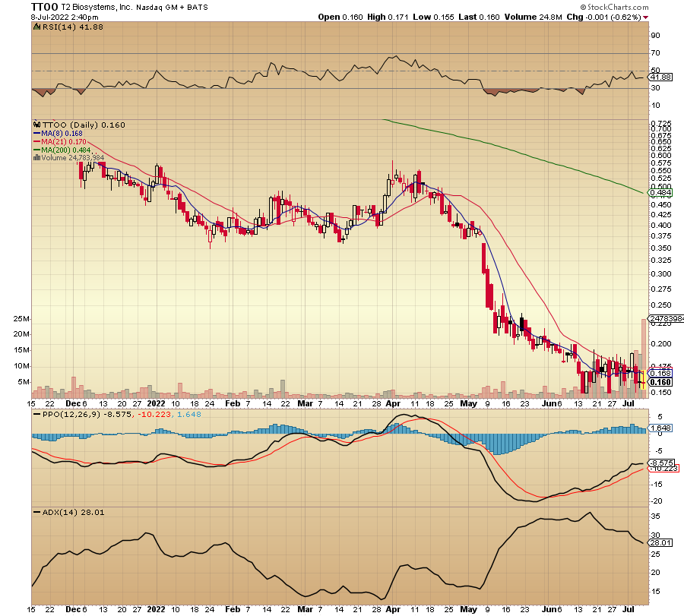
Task: Click the Volume 24.8M header value
Action: tap(533, 17)
